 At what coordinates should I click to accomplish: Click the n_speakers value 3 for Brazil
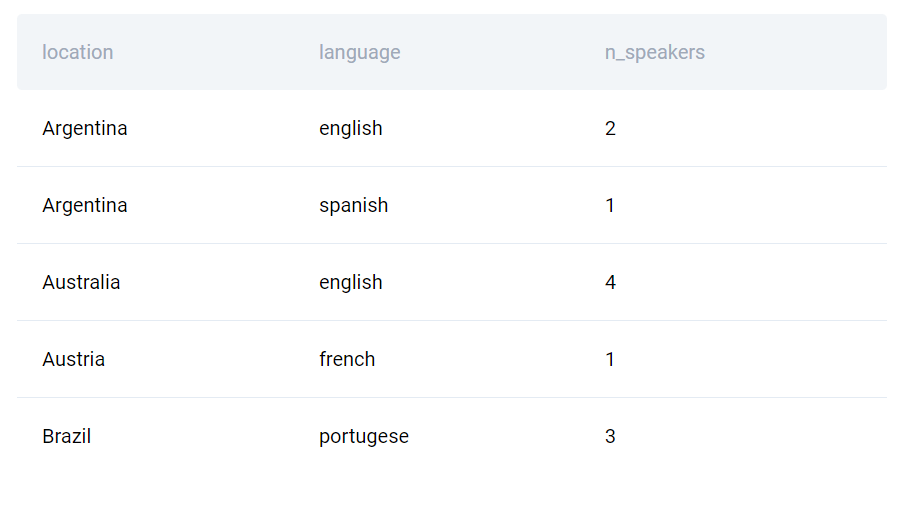(610, 436)
